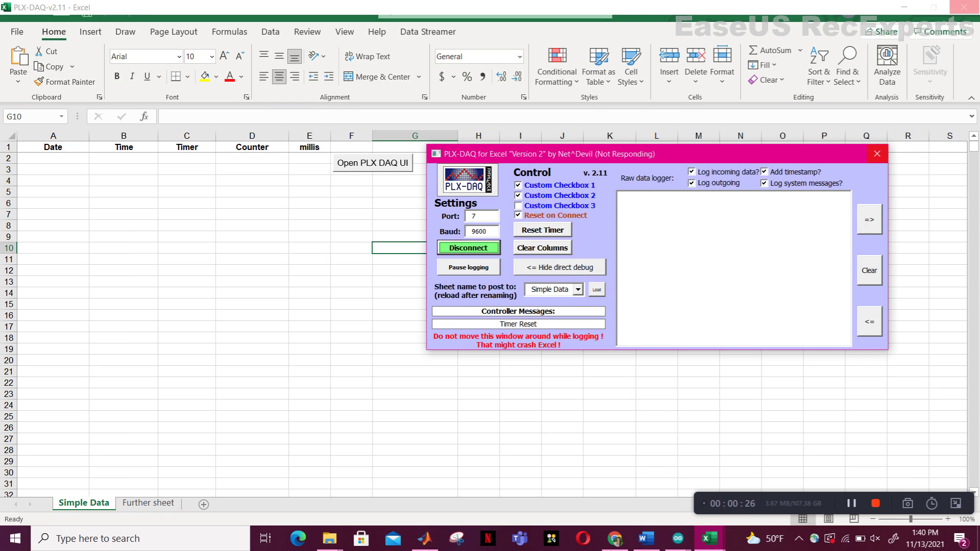
Task: Apply bold formatting with B icon
Action: pyautogui.click(x=117, y=77)
